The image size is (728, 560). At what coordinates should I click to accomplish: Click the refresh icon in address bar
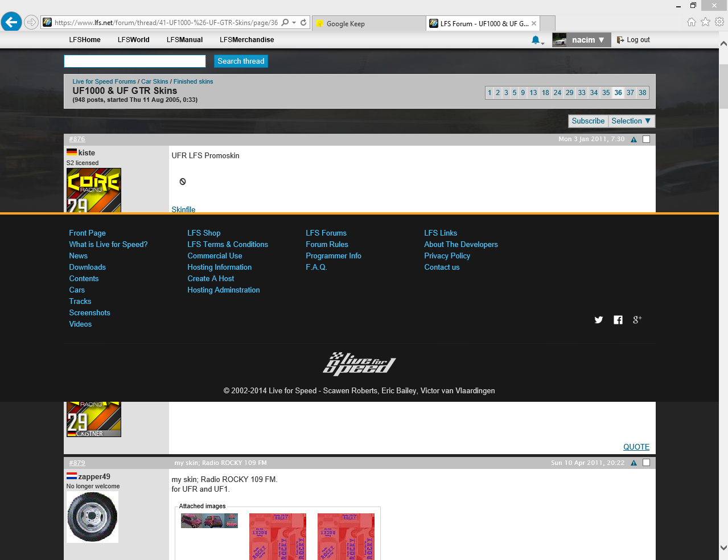click(x=303, y=23)
